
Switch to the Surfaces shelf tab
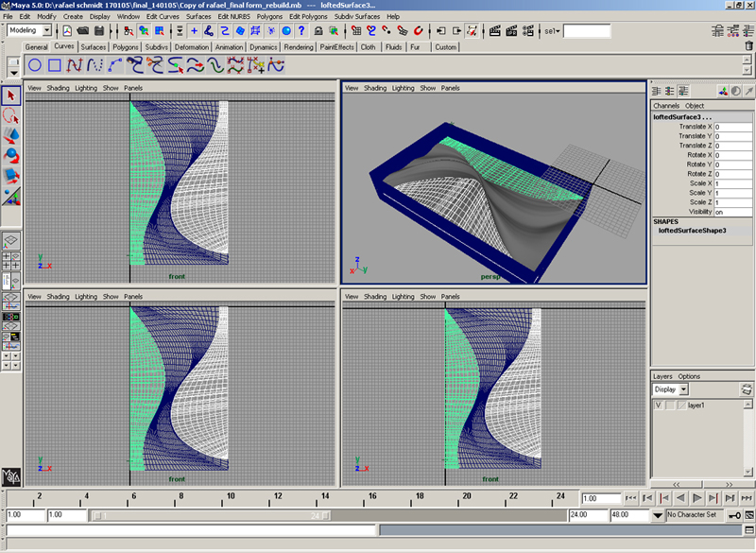pyautogui.click(x=94, y=46)
